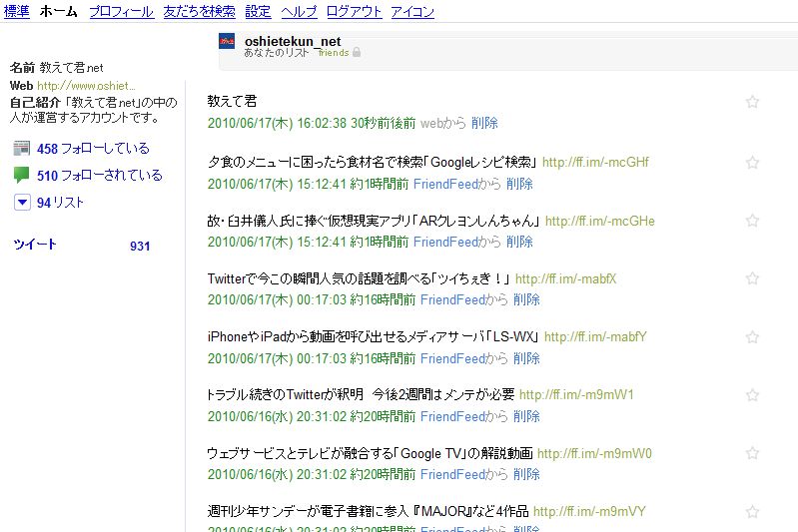Open 458 フォローしている list
Screen dimensions: 798x532
(93, 149)
